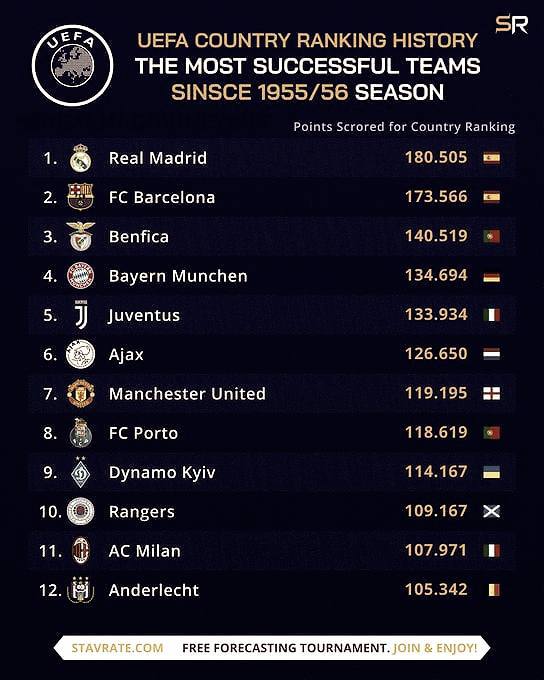Select the AC Milan crest

81,550
